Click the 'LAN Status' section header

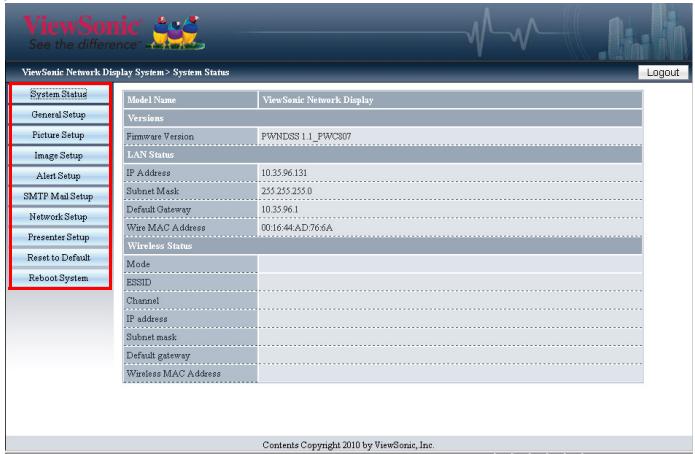coord(383,154)
